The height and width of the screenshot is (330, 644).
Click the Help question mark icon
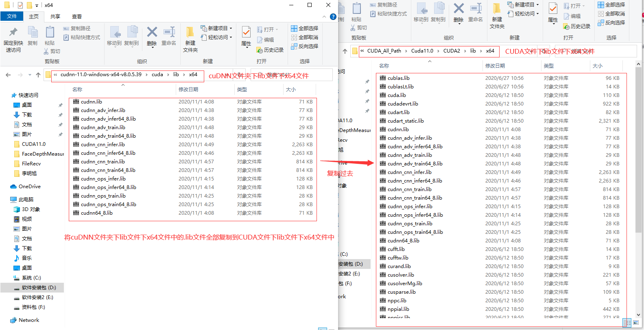(x=333, y=17)
